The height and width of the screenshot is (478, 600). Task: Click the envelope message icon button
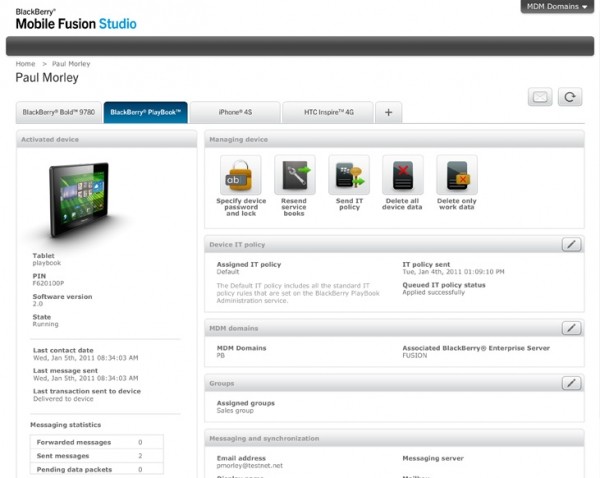tap(540, 97)
